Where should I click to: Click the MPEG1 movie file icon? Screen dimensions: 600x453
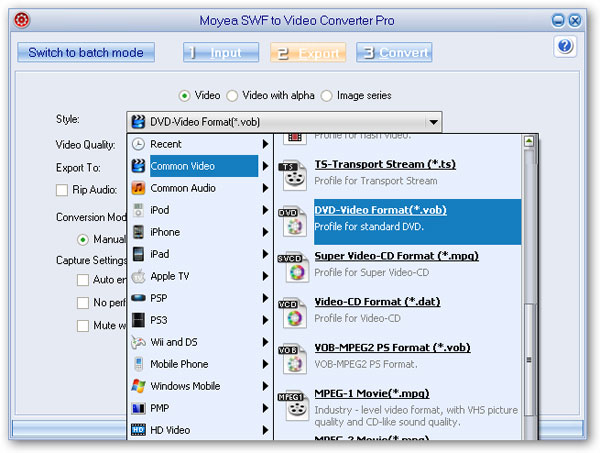(x=293, y=406)
